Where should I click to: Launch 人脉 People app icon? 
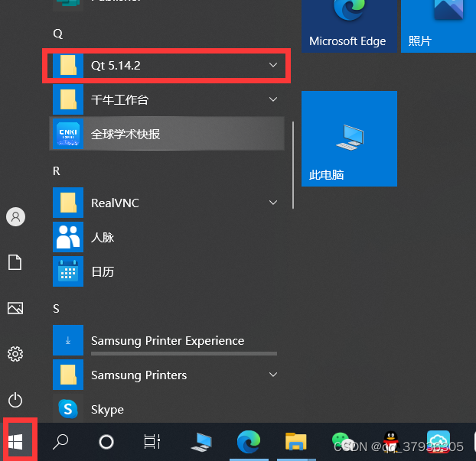point(68,237)
